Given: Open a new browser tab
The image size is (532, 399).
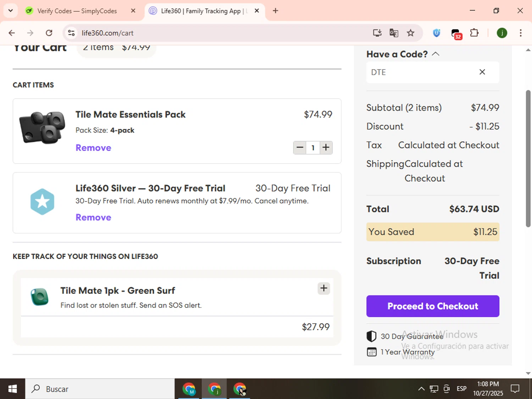Looking at the screenshot, I should 275,11.
